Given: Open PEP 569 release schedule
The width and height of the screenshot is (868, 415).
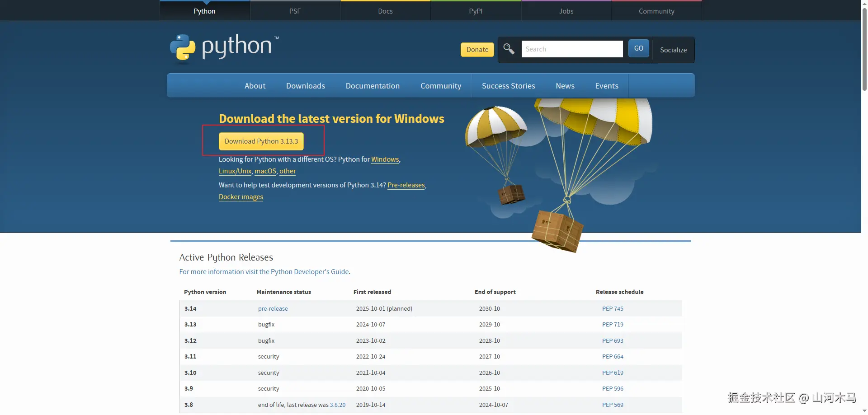Looking at the screenshot, I should 613,405.
